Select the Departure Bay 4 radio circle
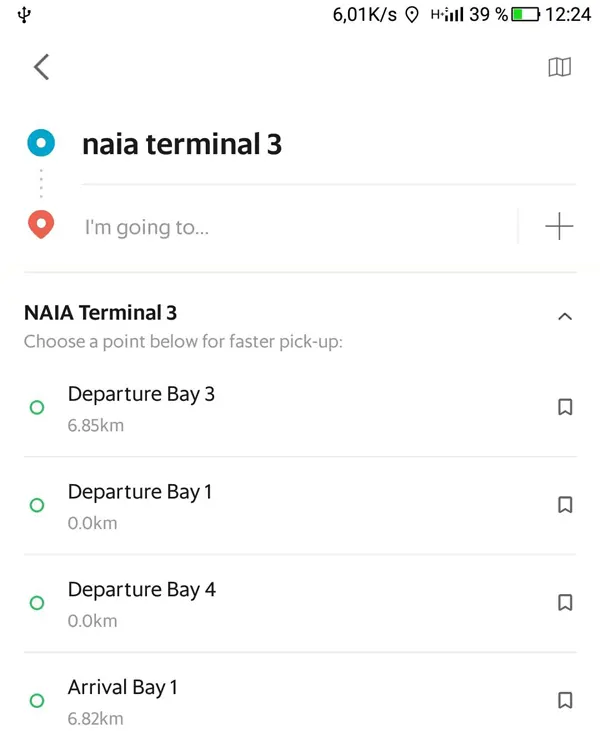 (x=37, y=603)
